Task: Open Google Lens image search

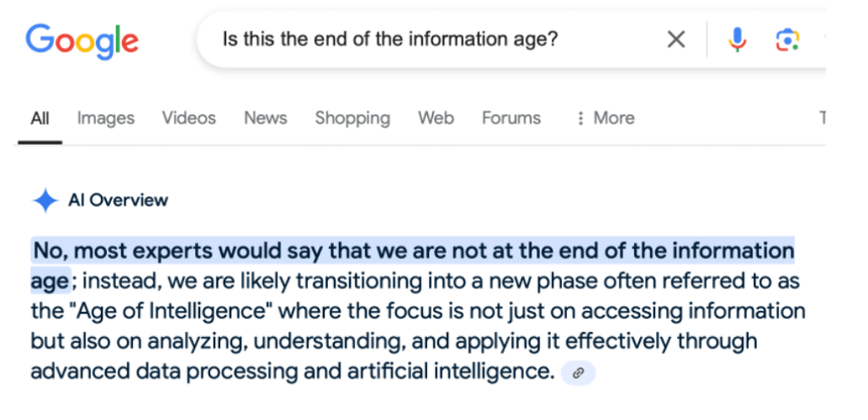Action: [787, 40]
